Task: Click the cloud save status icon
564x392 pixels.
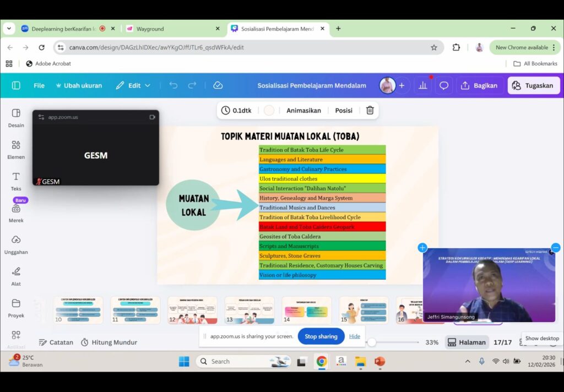Action: pos(218,85)
